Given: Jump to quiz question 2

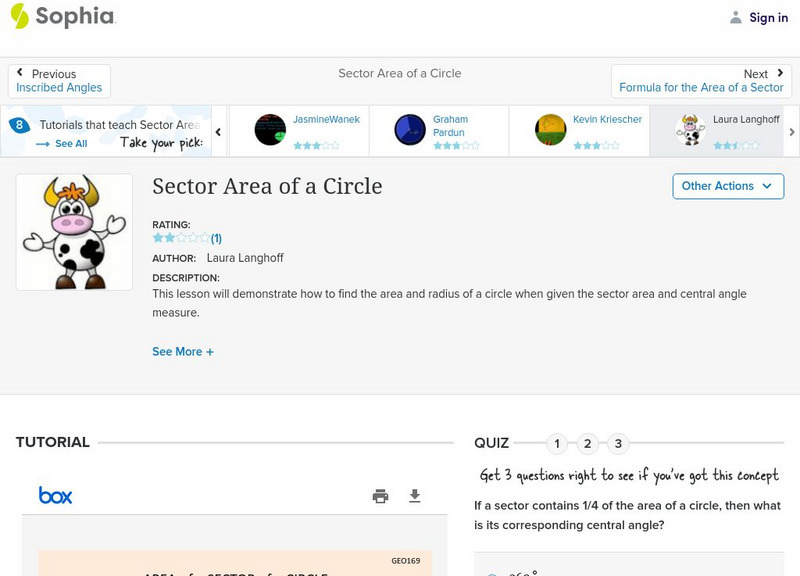Looking at the screenshot, I should point(588,444).
